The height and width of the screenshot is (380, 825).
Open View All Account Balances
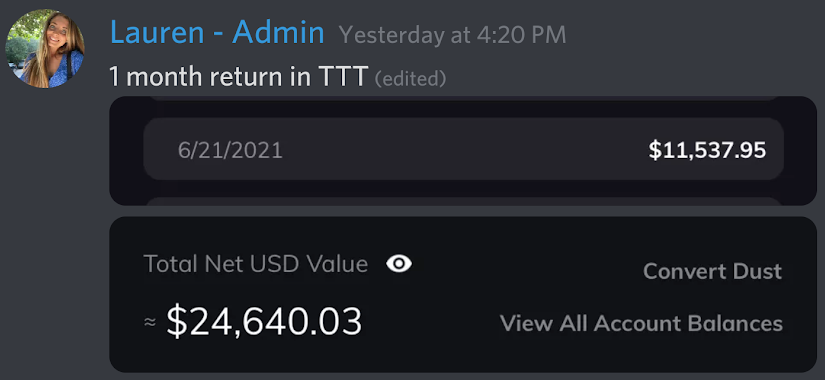(x=641, y=323)
